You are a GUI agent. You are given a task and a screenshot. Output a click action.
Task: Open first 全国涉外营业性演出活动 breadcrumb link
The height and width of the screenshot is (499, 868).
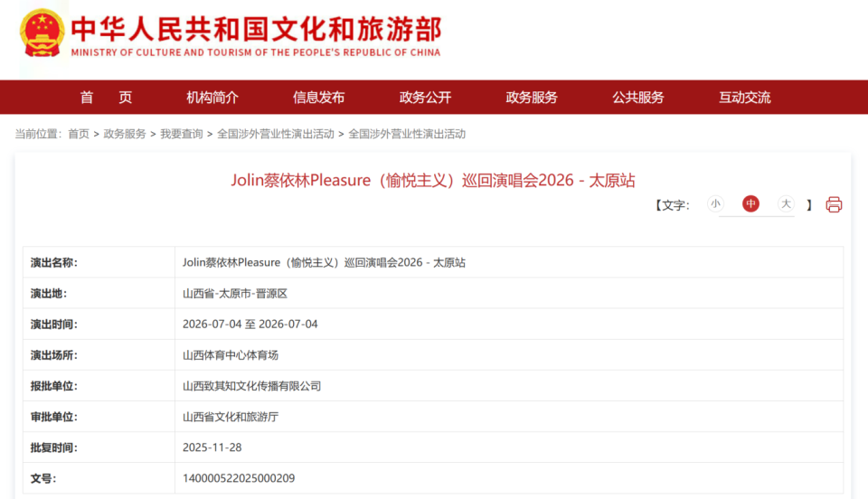coord(276,134)
